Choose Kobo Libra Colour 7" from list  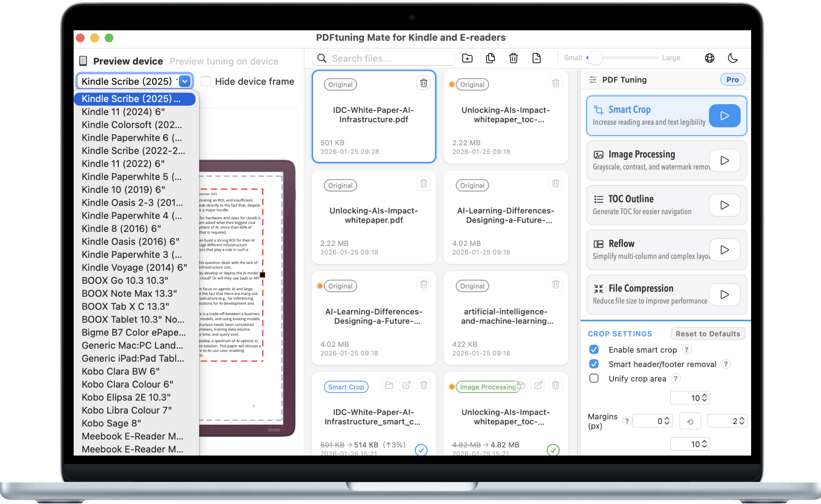tap(127, 410)
